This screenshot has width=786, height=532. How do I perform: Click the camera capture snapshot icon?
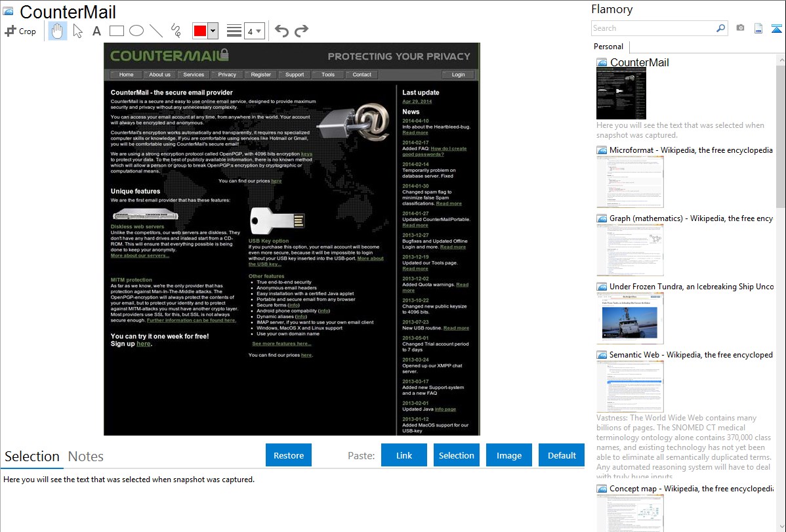pyautogui.click(x=740, y=28)
